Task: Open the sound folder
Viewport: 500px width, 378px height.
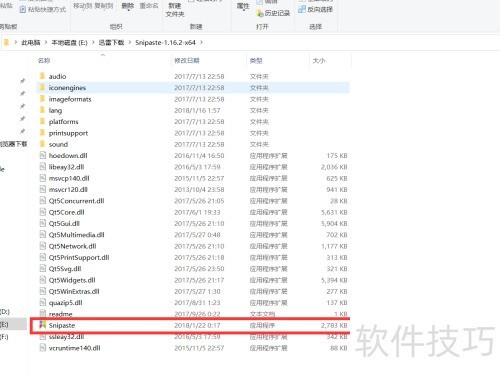Action: [x=58, y=144]
